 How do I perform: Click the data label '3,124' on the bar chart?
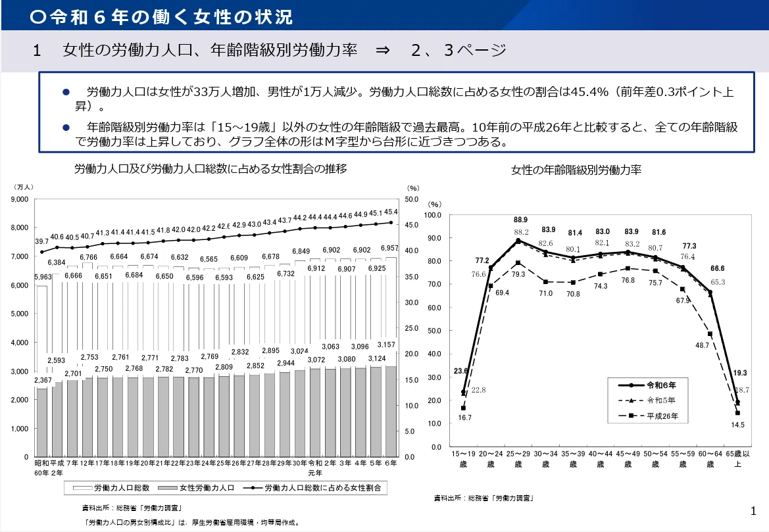tap(377, 358)
